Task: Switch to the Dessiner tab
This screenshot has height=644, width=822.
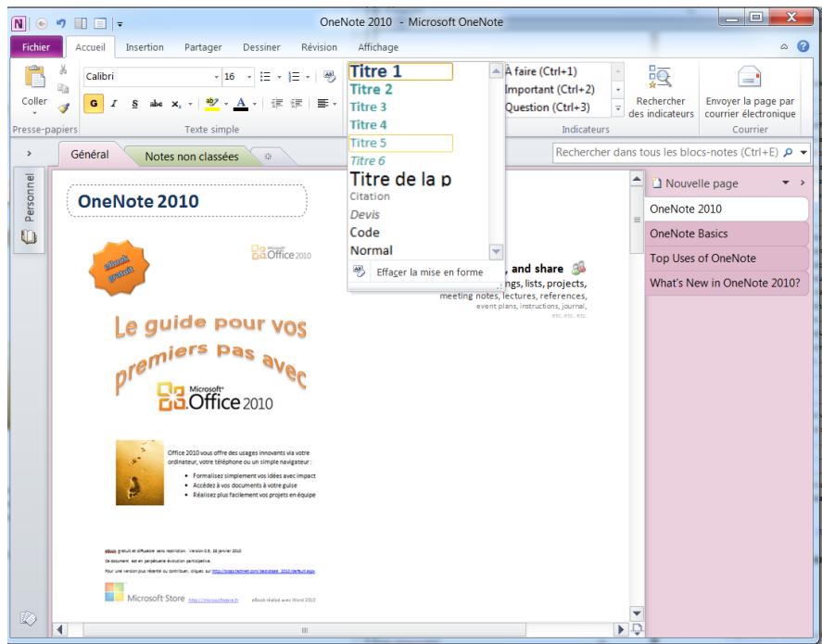Action: pyautogui.click(x=261, y=47)
